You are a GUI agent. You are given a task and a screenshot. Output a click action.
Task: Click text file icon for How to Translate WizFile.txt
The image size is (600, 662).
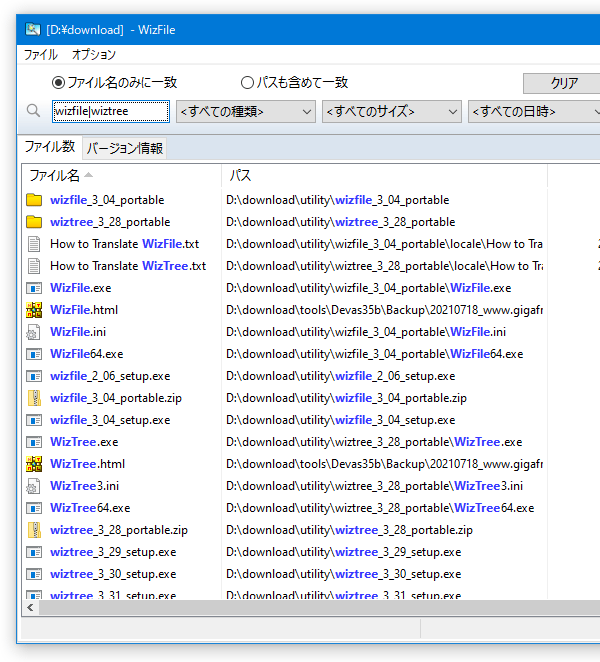point(34,244)
